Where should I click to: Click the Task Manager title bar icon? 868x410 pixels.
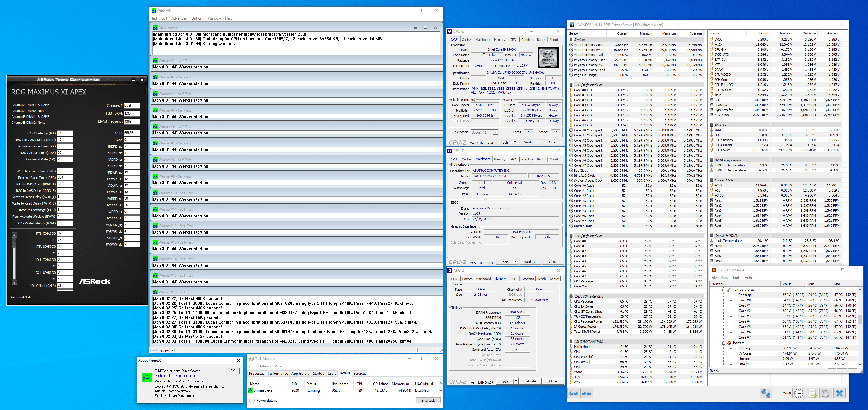pos(251,359)
